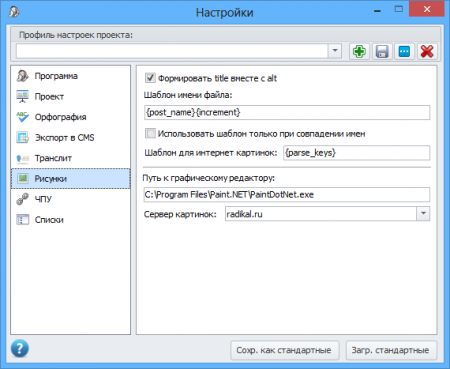Expand the project settings profile dropdown arrow
This screenshot has height=369, width=450.
coord(335,51)
